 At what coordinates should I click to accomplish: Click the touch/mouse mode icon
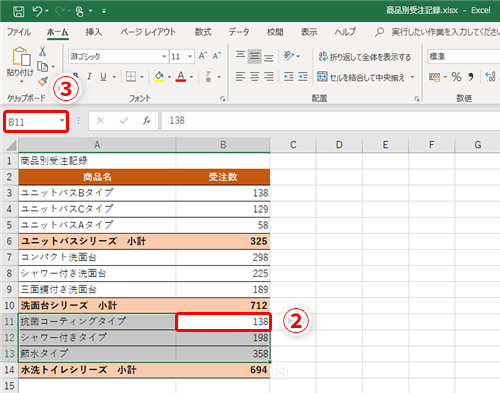(80, 11)
